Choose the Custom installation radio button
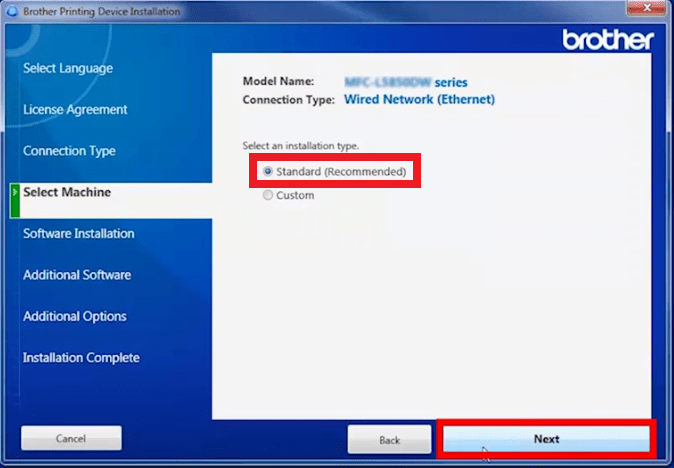Image resolution: width=674 pixels, height=468 pixels. [268, 196]
